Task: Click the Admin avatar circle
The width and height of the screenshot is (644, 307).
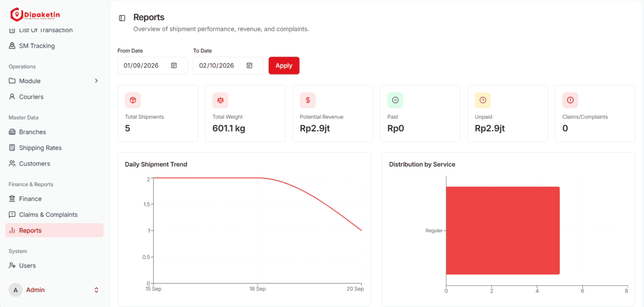Action: click(x=15, y=290)
